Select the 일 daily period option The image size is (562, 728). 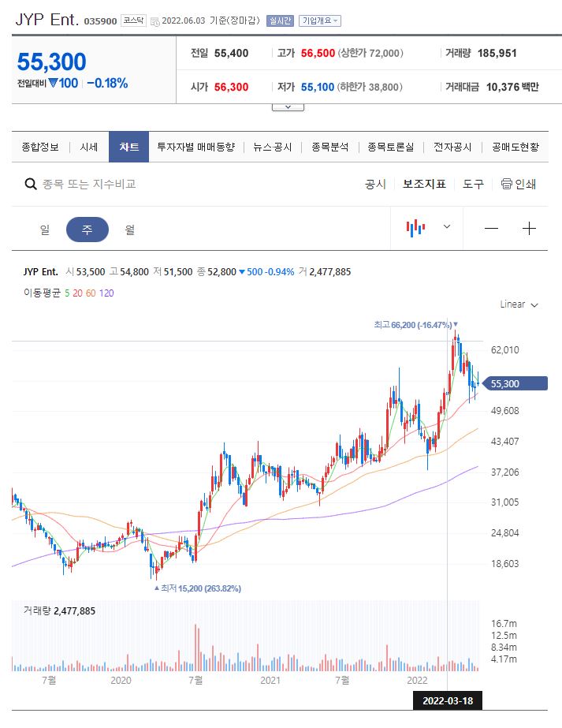tap(45, 230)
